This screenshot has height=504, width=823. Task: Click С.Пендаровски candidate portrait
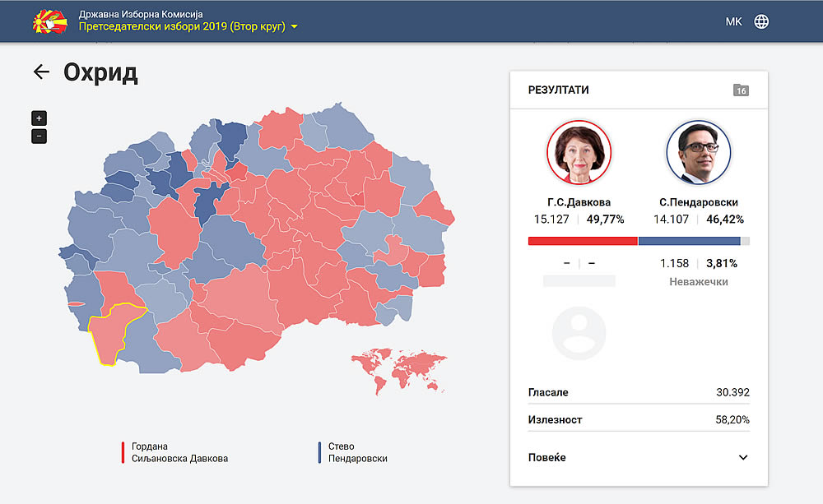(698, 153)
